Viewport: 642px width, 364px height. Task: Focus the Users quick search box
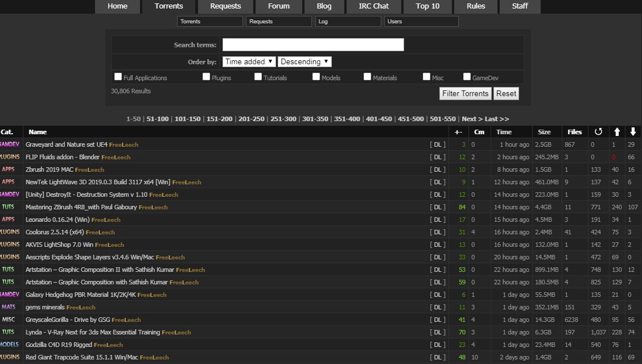[421, 21]
